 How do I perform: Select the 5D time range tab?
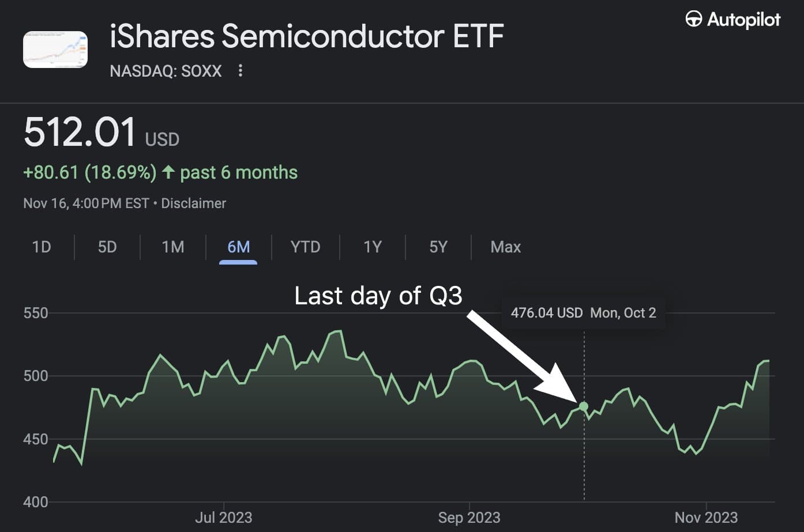(107, 247)
